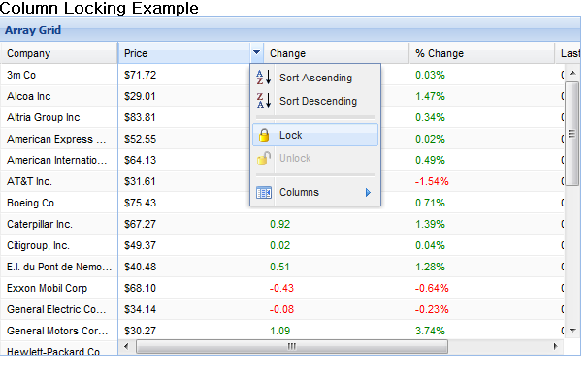Select the Exxon Mobil Corp row

point(282,288)
